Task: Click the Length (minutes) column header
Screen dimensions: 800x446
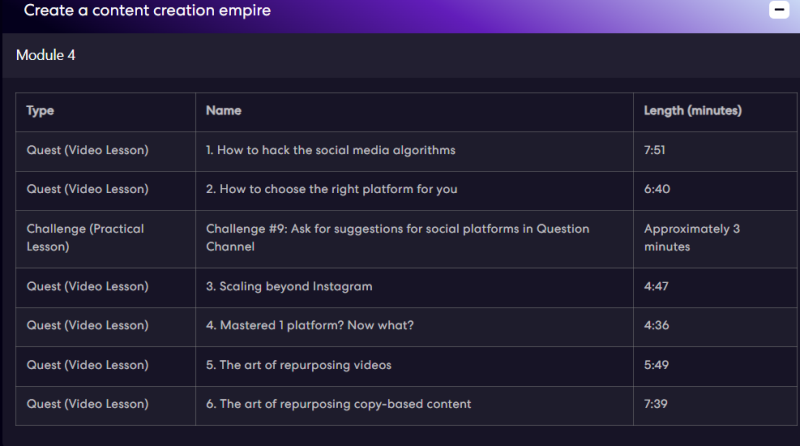Action: [692, 111]
